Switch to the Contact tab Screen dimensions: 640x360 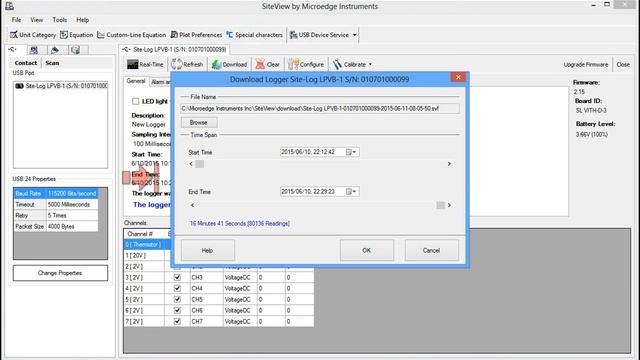(x=26, y=63)
